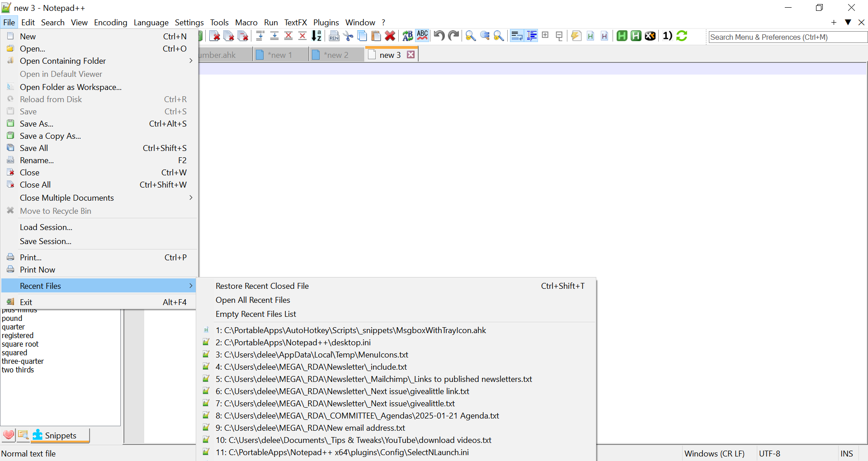Click the close current document toolbar icon

(x=215, y=36)
